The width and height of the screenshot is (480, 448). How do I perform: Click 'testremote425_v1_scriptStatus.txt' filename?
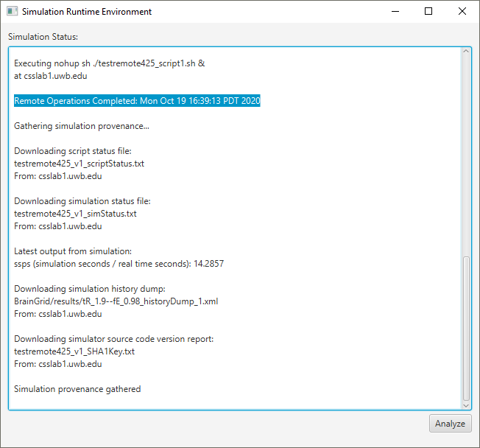pyautogui.click(x=79, y=164)
